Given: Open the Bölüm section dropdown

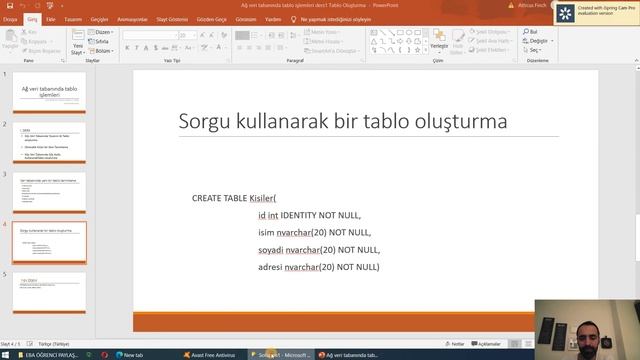Looking at the screenshot, I should tap(101, 51).
